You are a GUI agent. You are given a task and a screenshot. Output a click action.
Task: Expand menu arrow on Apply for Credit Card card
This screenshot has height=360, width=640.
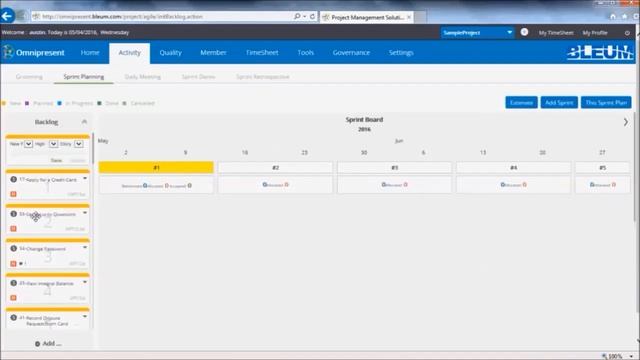click(85, 178)
